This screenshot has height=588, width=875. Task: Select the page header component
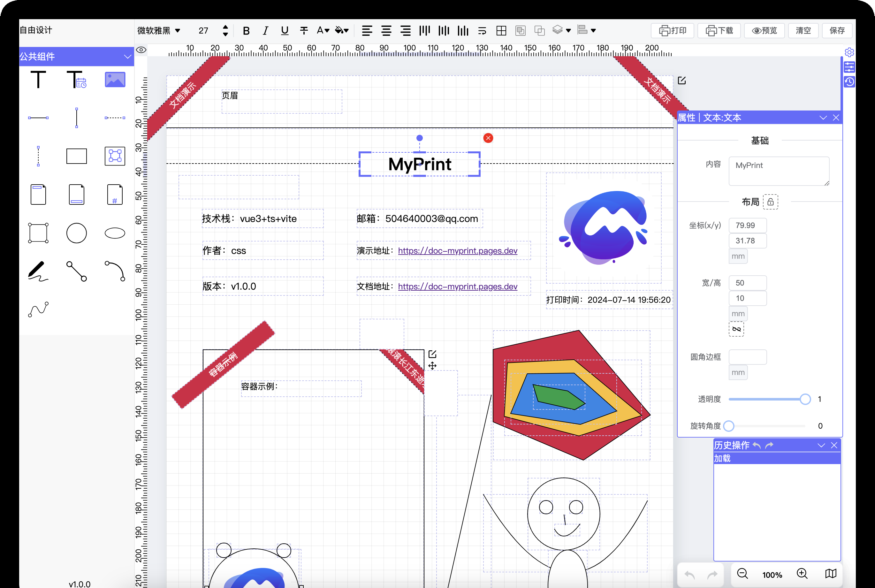point(38,194)
